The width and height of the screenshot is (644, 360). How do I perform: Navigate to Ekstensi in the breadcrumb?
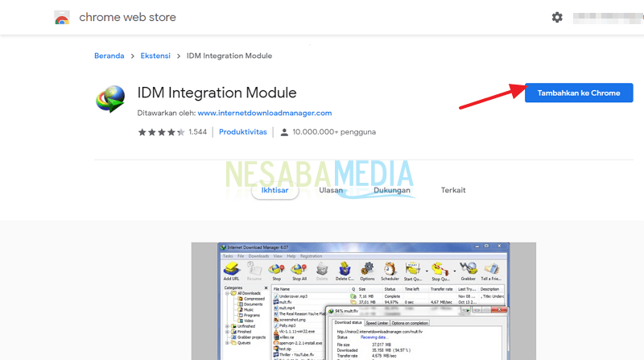(155, 56)
